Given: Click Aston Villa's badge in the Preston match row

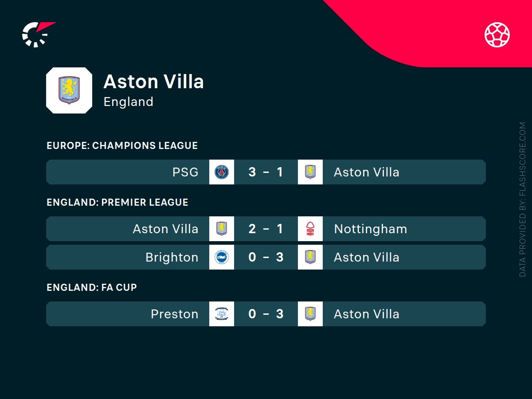Looking at the screenshot, I should tap(310, 314).
